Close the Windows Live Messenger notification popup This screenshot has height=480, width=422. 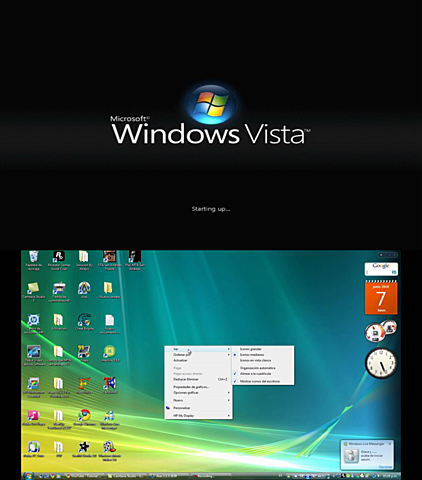click(x=390, y=444)
